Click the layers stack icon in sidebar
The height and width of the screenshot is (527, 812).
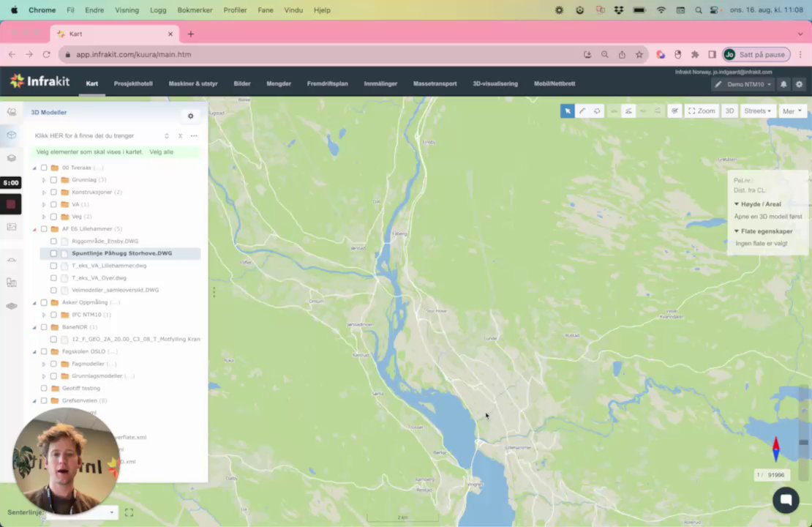tap(12, 158)
